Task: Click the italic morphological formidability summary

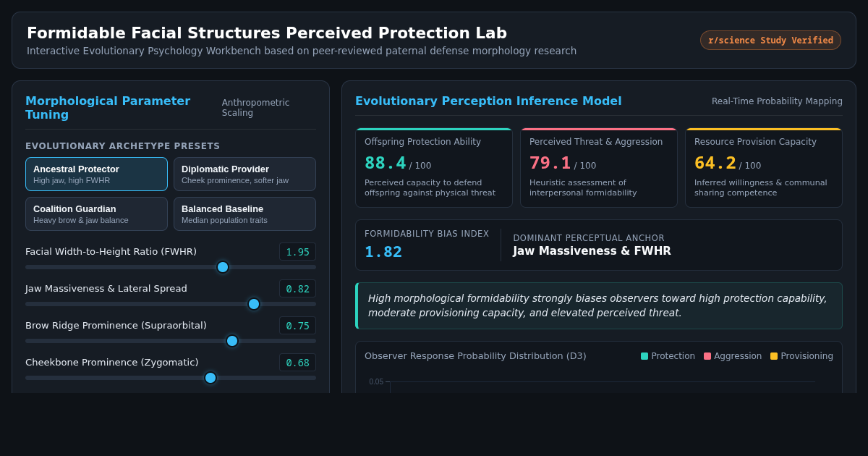Action: coord(597,305)
